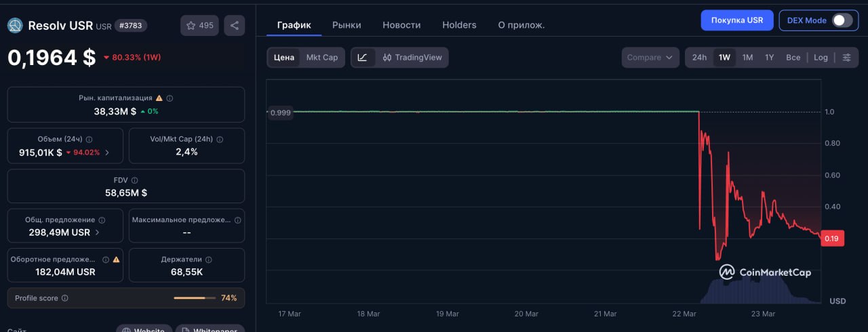Open the Новости tab
Screen dimensions: 868x332
pyautogui.click(x=401, y=25)
